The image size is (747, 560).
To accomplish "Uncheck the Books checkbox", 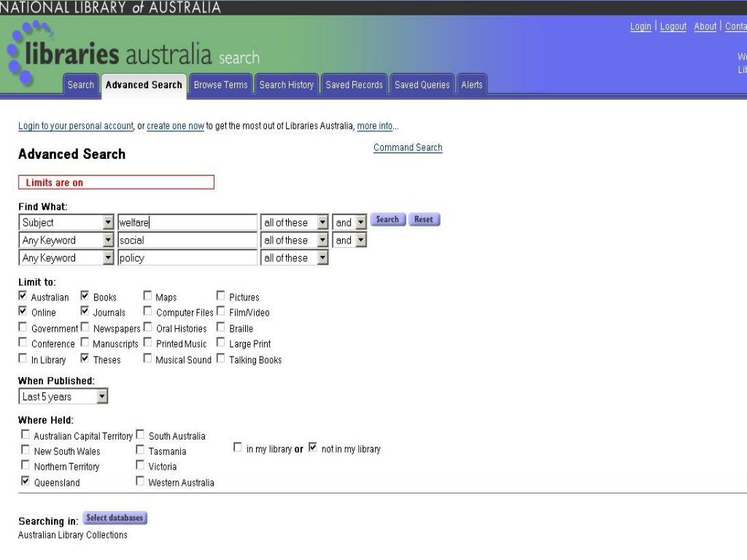I will coord(85,296).
